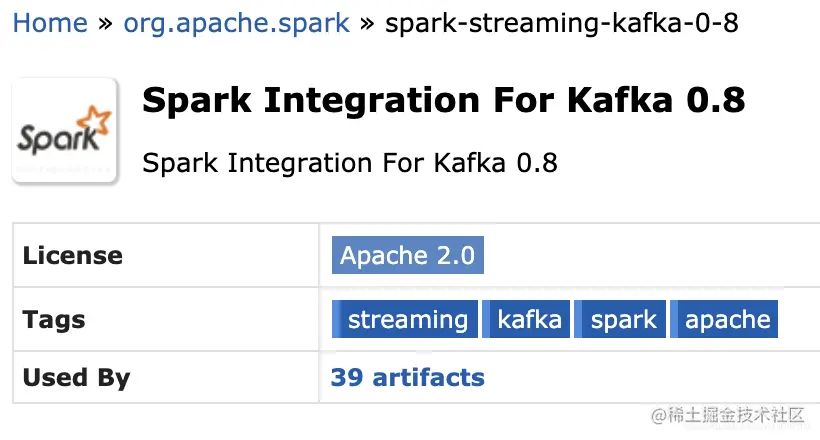This screenshot has height=440, width=820.
Task: Click the non-bold Spark Integration For Kafka 0.8 subtitle
Action: tap(350, 163)
